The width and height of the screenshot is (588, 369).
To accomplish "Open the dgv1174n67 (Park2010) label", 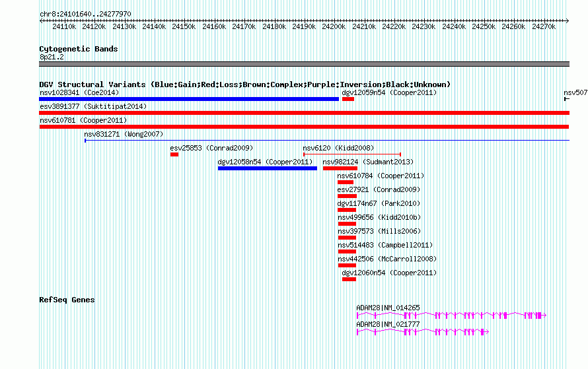I will (379, 203).
